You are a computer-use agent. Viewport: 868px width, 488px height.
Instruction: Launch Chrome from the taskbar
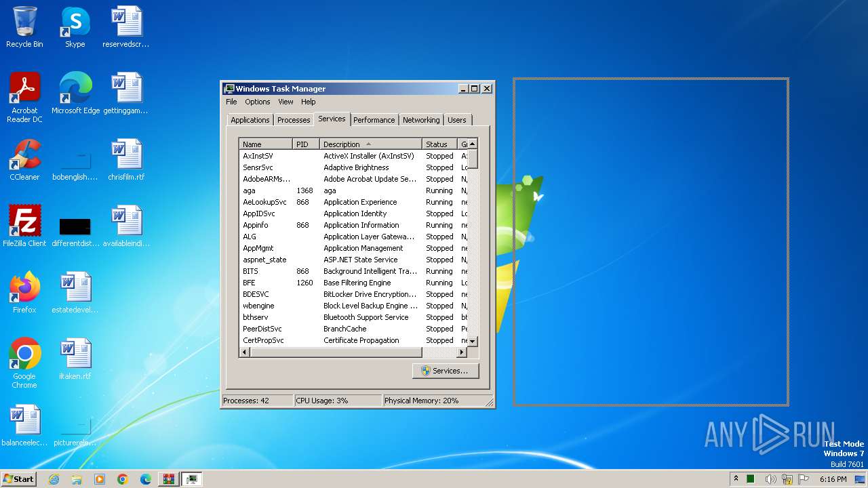point(123,479)
